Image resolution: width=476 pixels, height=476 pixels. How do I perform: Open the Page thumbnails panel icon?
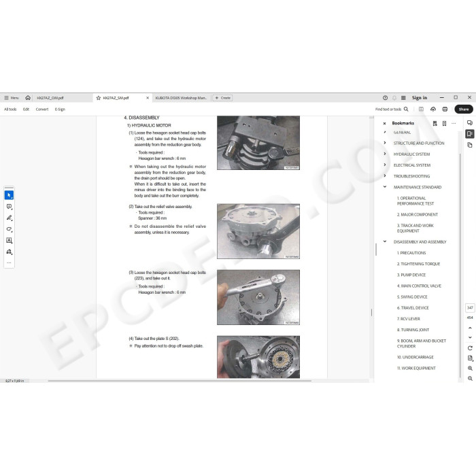point(470,145)
